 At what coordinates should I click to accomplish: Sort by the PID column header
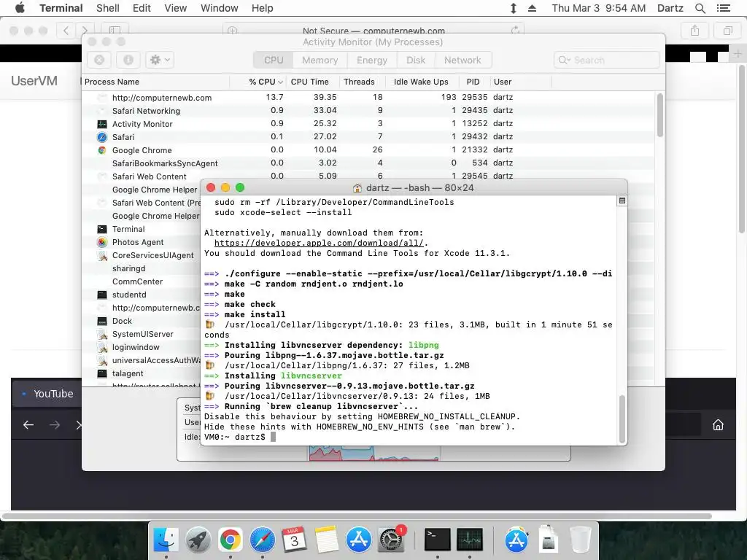point(473,82)
